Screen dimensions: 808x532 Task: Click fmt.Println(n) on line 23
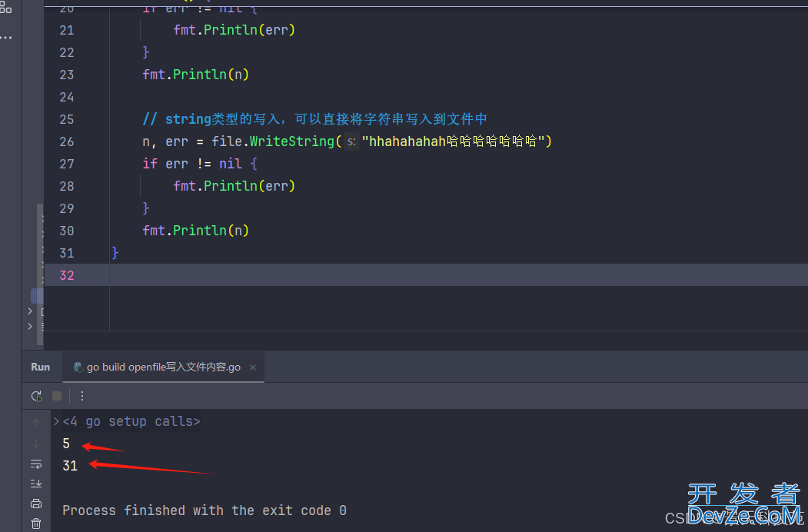196,75
